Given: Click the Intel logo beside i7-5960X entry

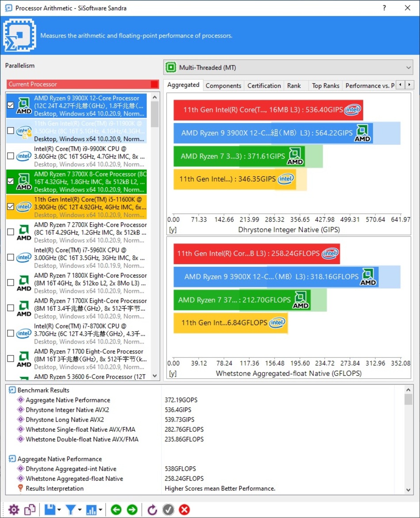Looking at the screenshot, I should 24,257.
